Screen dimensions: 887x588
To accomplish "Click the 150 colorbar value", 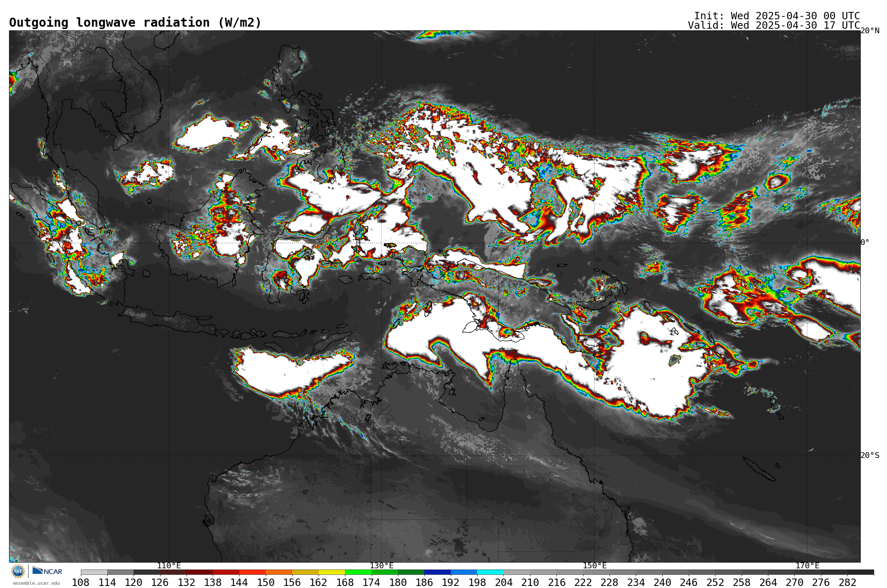I will pos(266,583).
